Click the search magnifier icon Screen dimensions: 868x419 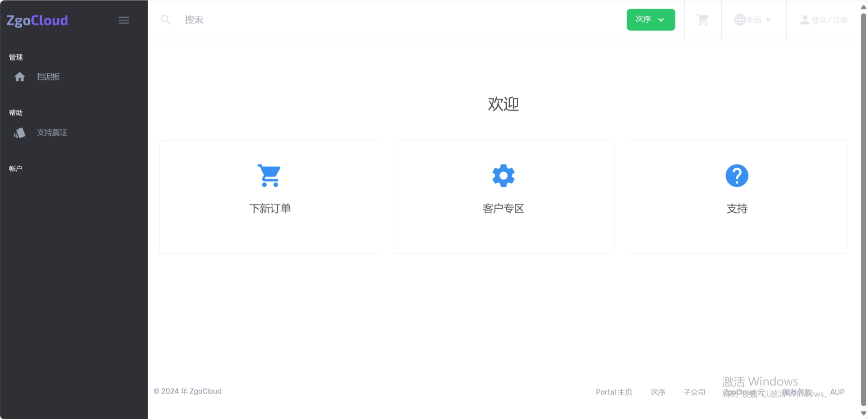(x=165, y=19)
